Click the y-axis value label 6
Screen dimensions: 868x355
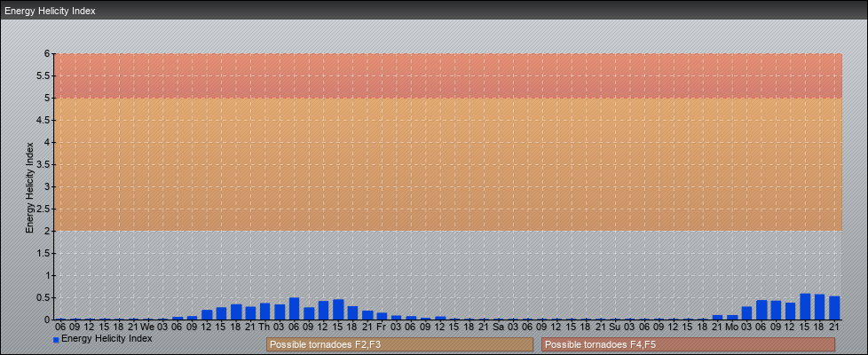pos(48,53)
